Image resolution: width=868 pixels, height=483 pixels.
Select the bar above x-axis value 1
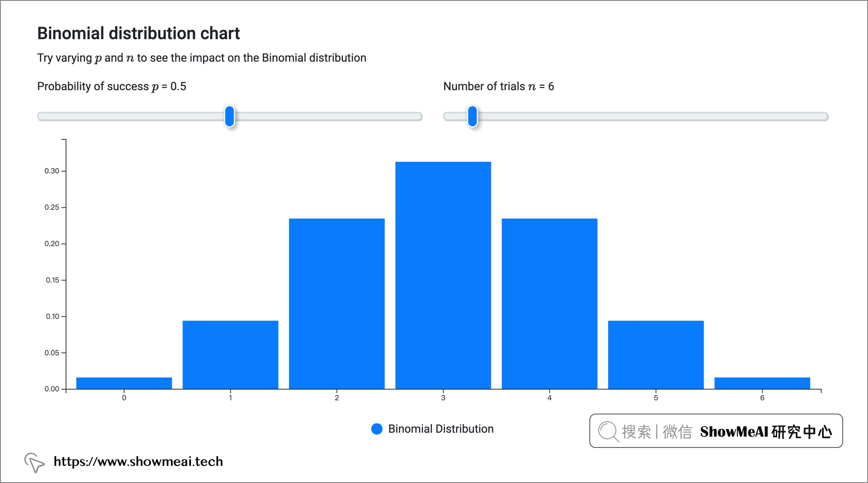coord(230,355)
